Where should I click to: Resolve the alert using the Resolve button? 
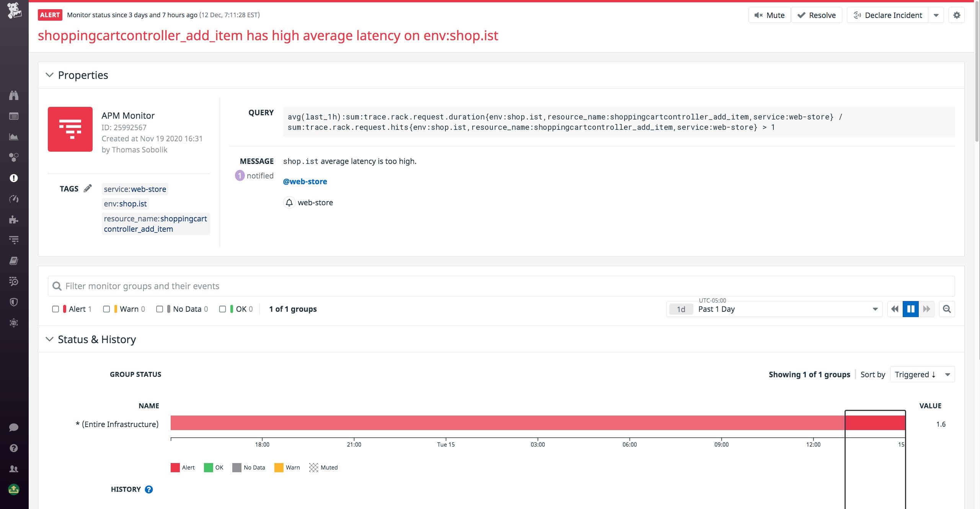click(x=817, y=15)
